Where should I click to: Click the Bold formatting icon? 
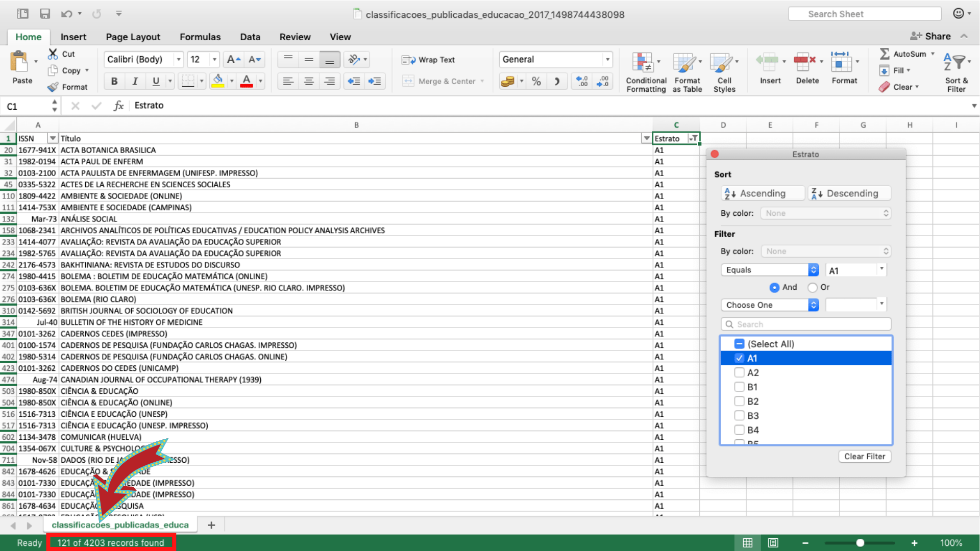pyautogui.click(x=114, y=81)
